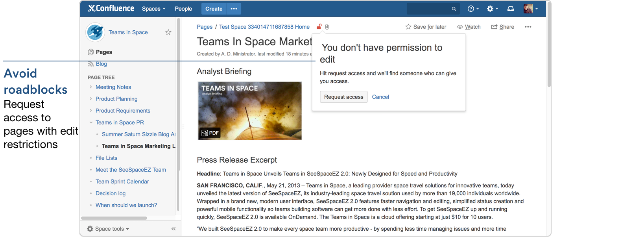Open the Teams in Space PR page
The image size is (644, 237).
pos(120,122)
